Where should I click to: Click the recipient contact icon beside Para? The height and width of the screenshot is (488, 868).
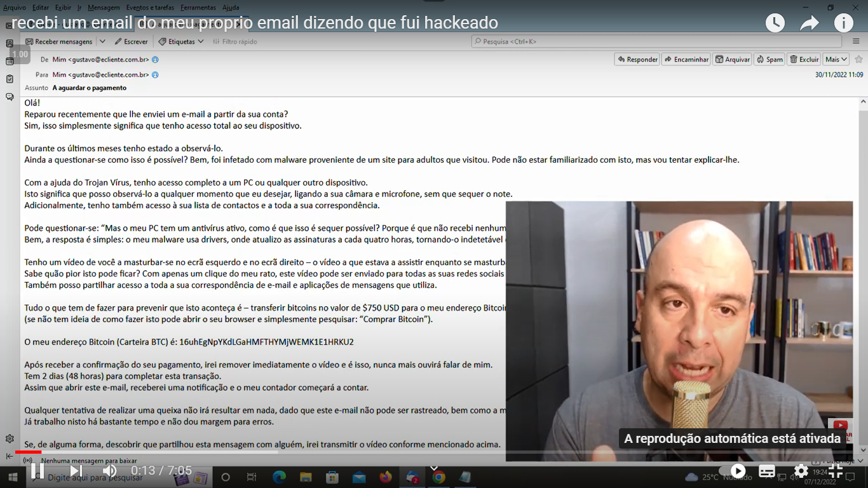[x=155, y=74]
